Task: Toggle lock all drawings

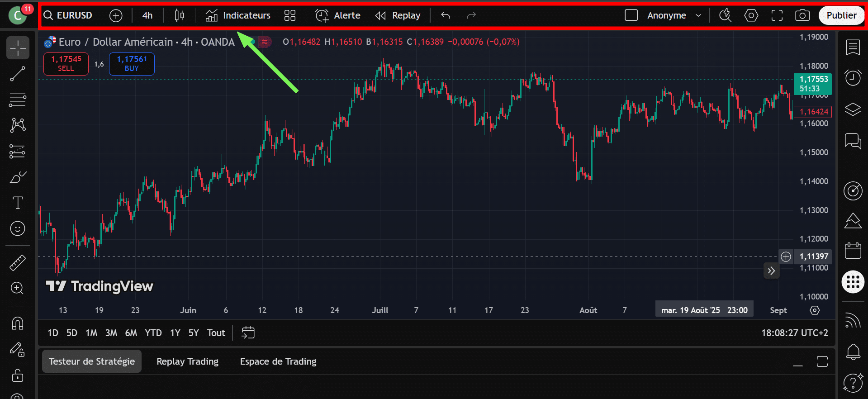Action: pos(18,375)
